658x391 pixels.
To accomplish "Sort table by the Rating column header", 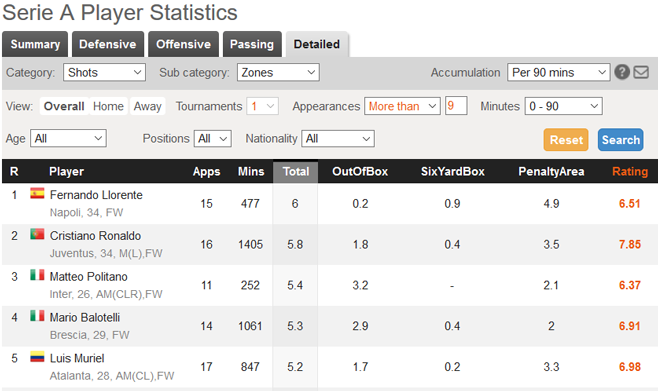I will (x=630, y=171).
